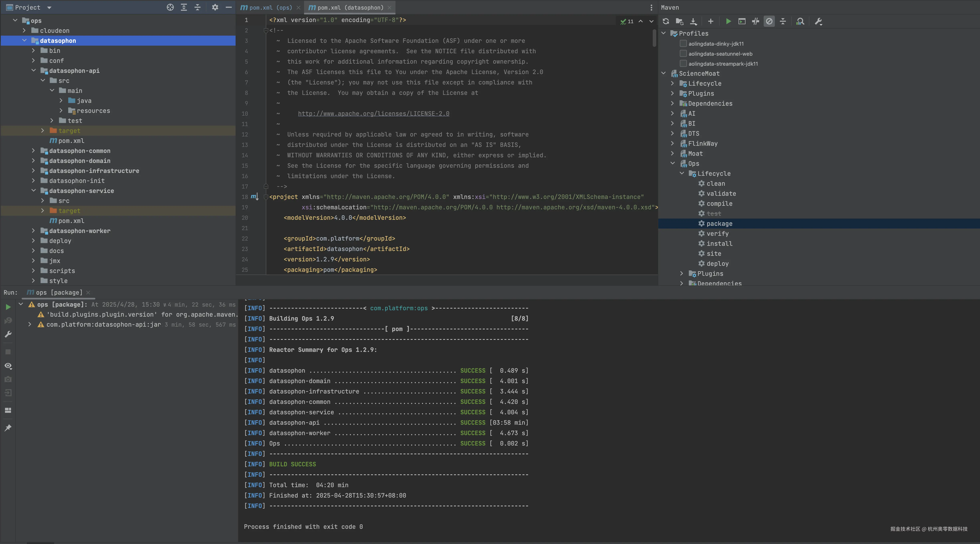Click Select Opened File crosshair icon
Viewport: 980px width, 544px height.
[x=170, y=7]
